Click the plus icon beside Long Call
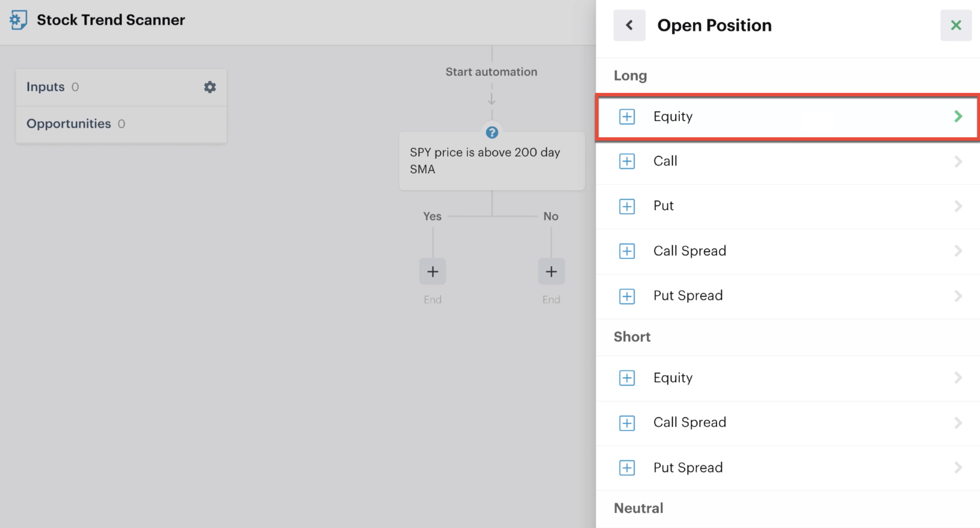The width and height of the screenshot is (980, 528). coord(626,162)
